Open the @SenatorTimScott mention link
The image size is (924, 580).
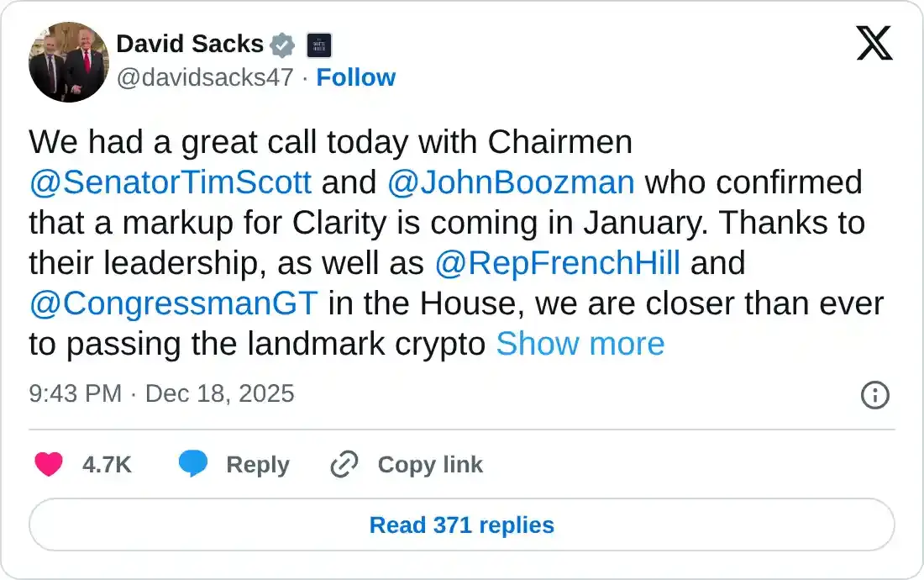point(169,182)
